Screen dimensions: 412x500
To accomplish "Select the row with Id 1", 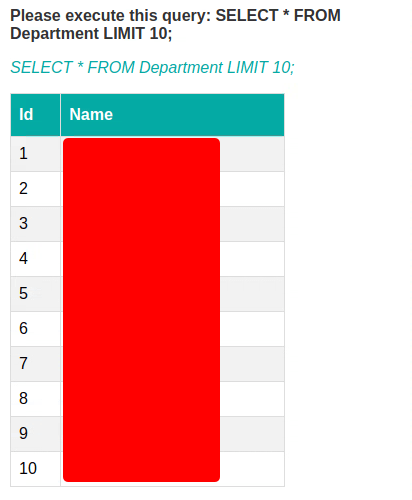I will (147, 154).
